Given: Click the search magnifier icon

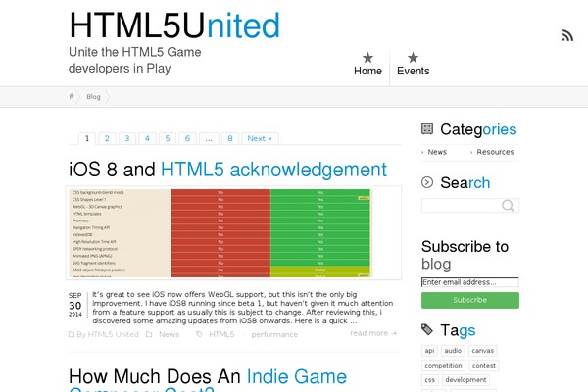Looking at the screenshot, I should [508, 206].
